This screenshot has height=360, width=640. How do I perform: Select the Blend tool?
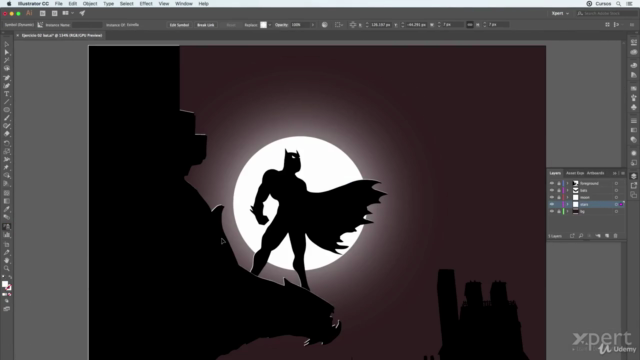point(7,217)
